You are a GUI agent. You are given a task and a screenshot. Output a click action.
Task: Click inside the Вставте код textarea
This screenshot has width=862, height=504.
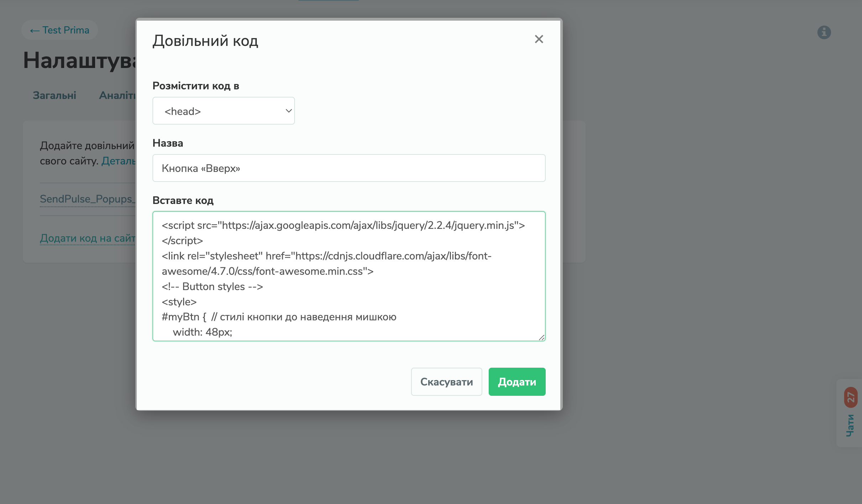click(349, 276)
